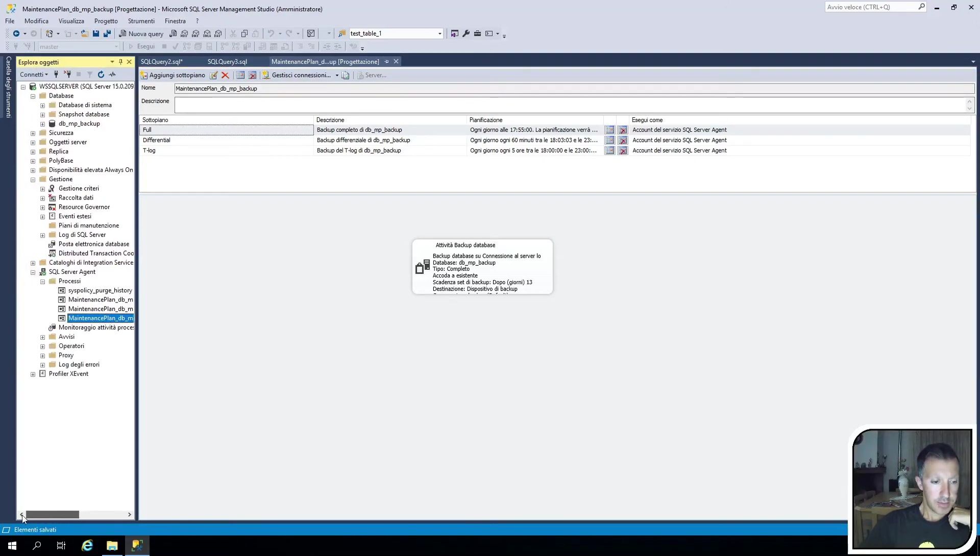Select syspolicy_purge_history job
The height and width of the screenshot is (556, 980).
100,290
